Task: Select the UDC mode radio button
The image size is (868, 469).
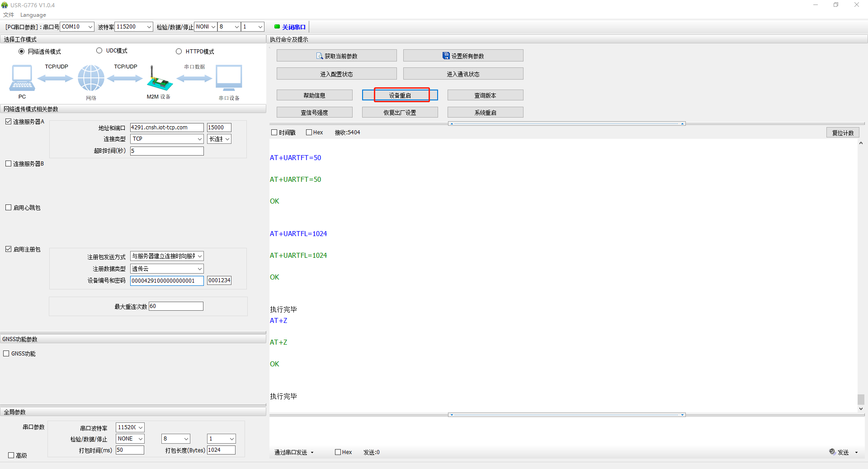Action: [99, 51]
